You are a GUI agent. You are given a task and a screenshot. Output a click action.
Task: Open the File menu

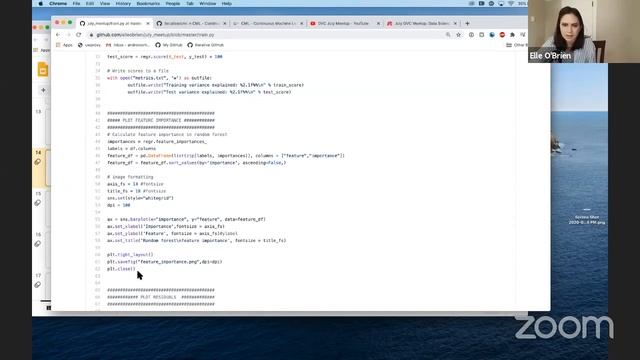tap(76, 4)
